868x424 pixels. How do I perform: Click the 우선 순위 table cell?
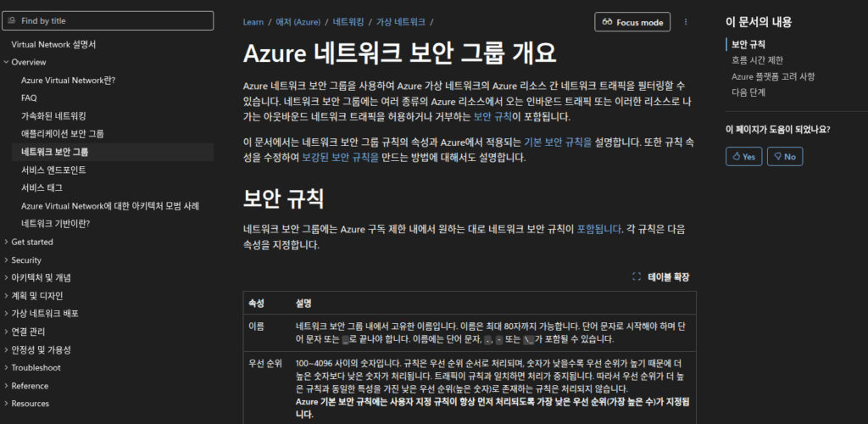point(265,364)
